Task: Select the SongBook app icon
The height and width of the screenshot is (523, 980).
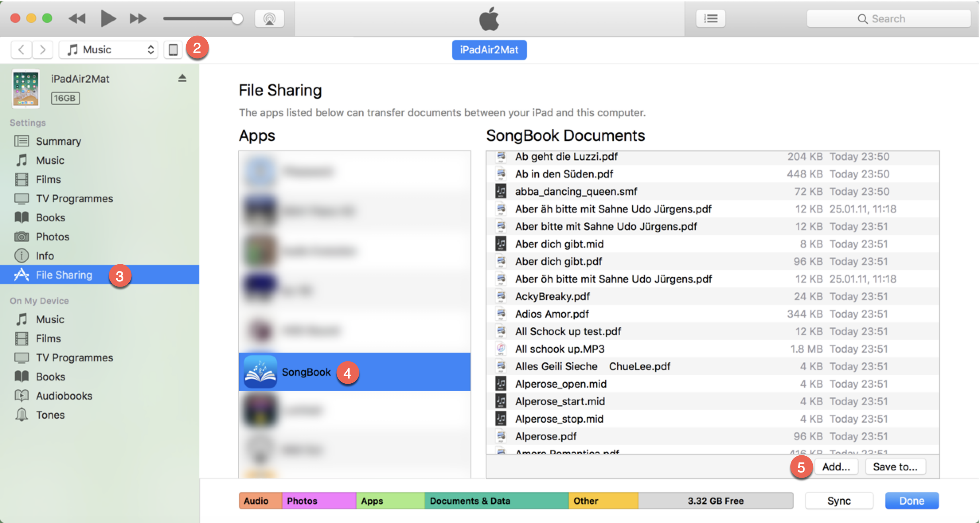Action: pos(260,372)
